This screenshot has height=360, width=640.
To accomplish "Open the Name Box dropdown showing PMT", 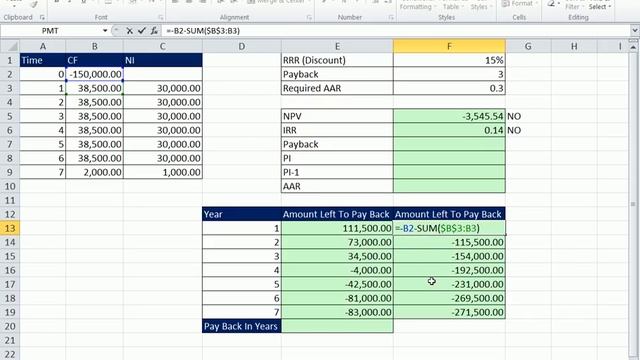I will point(105,31).
